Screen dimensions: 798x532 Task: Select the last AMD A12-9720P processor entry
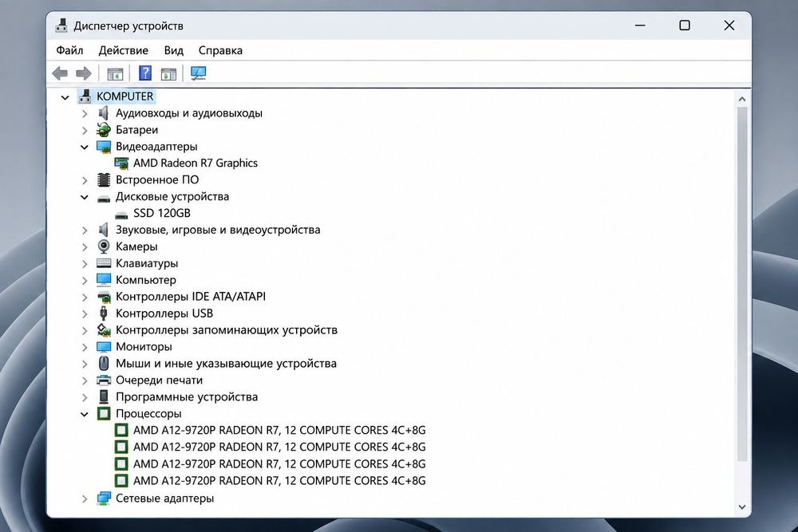pos(279,481)
